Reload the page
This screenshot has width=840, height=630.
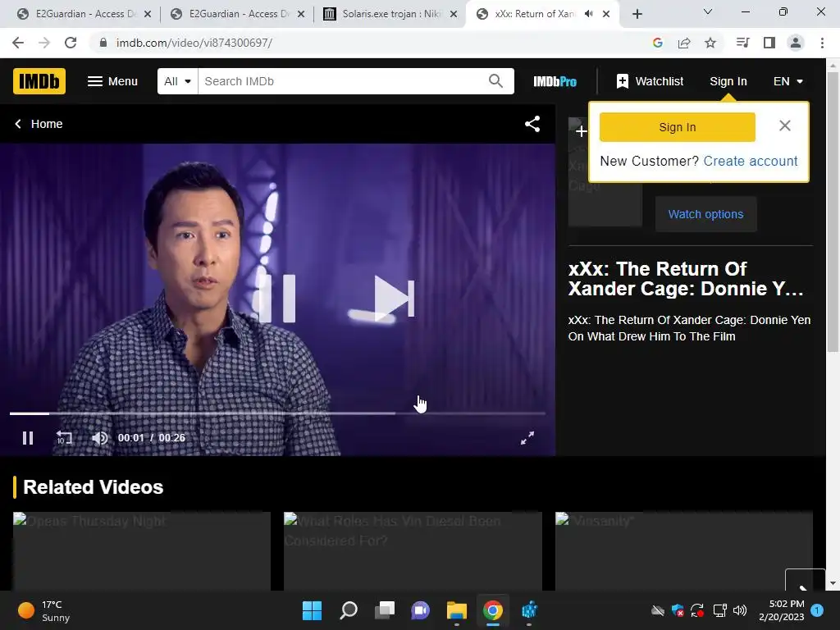71,43
